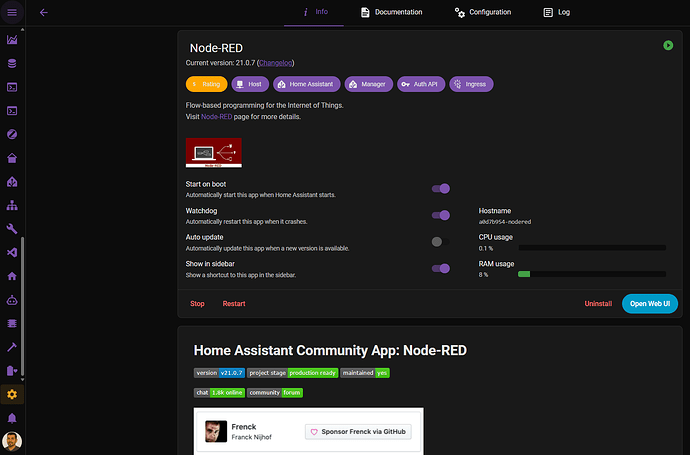Click the project stage production ready badge
This screenshot has width=690, height=455.
292,373
